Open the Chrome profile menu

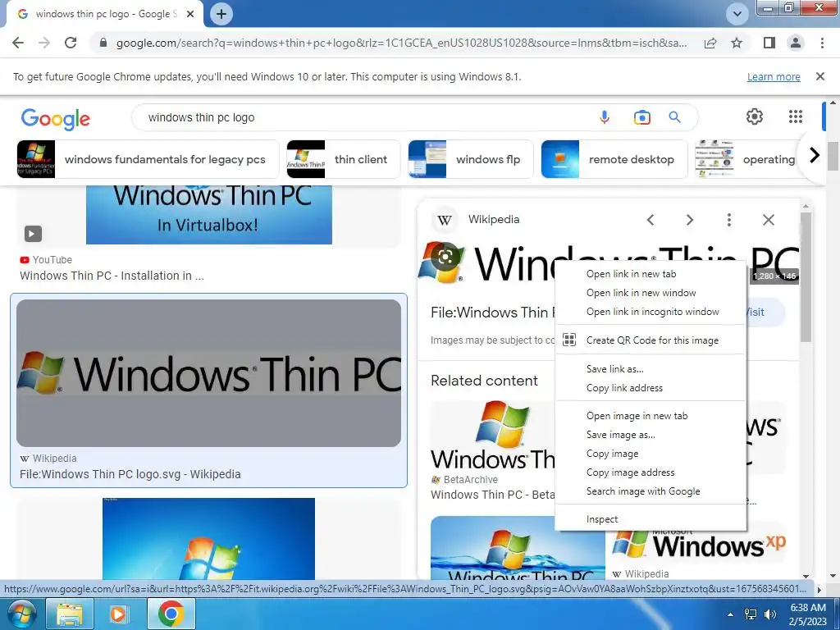[796, 43]
